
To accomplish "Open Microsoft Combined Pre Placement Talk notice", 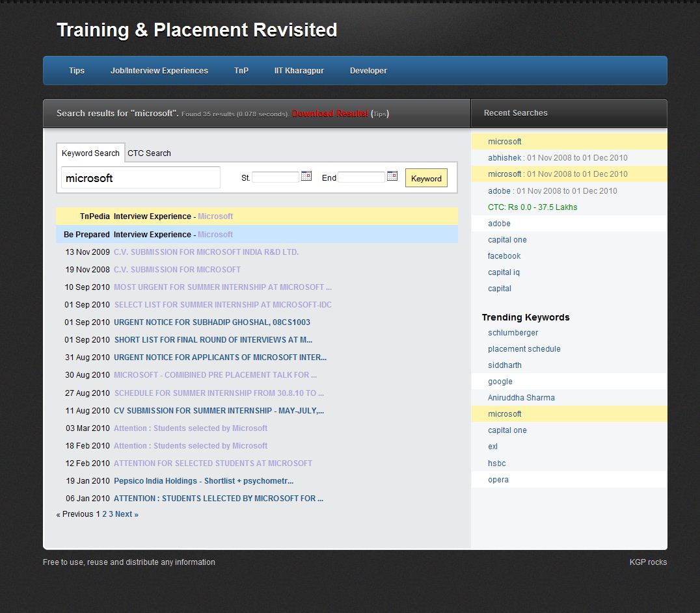I will [215, 375].
